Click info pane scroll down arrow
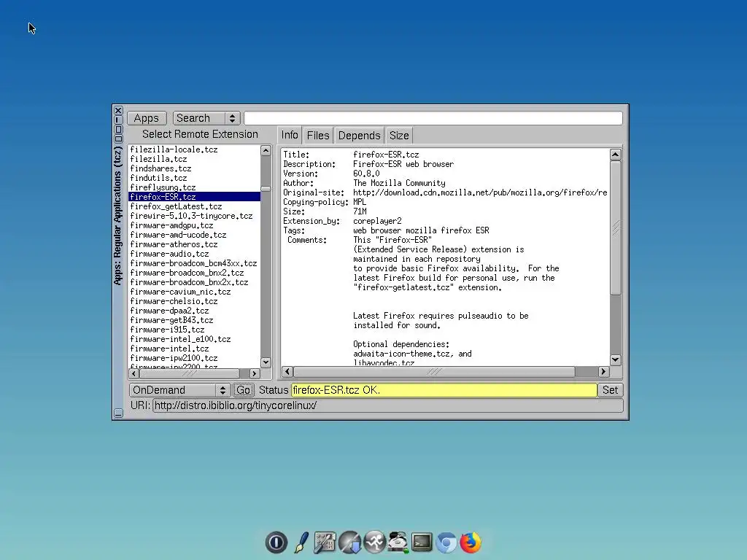The height and width of the screenshot is (560, 747). pos(616,360)
